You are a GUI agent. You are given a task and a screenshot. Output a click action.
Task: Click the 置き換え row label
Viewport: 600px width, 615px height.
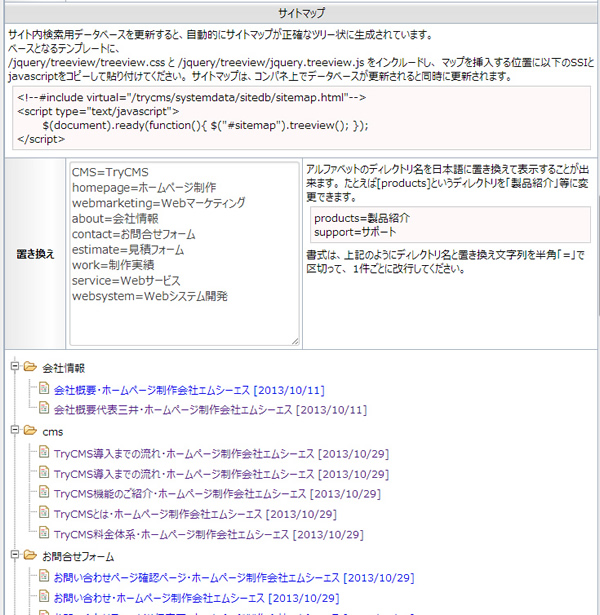pos(35,254)
